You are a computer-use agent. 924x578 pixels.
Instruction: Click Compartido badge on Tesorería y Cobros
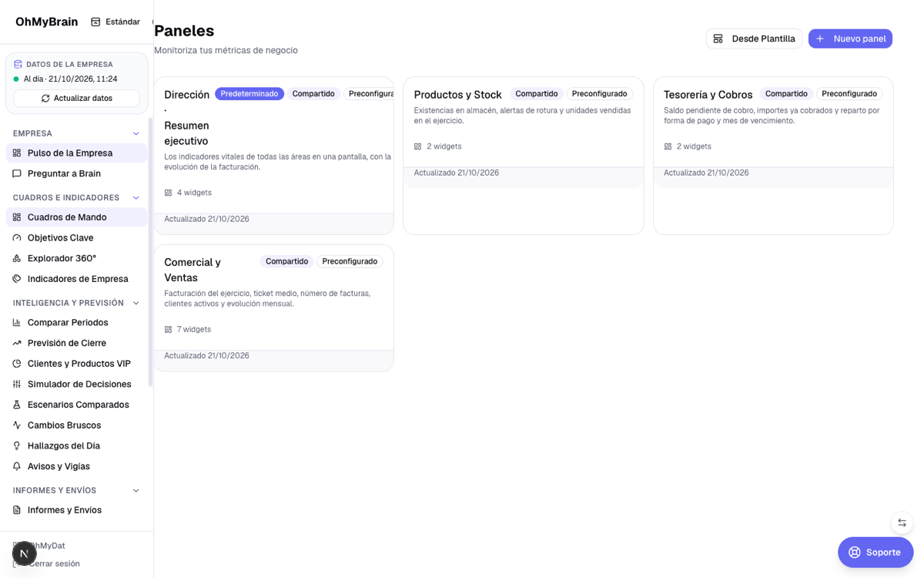tap(786, 94)
